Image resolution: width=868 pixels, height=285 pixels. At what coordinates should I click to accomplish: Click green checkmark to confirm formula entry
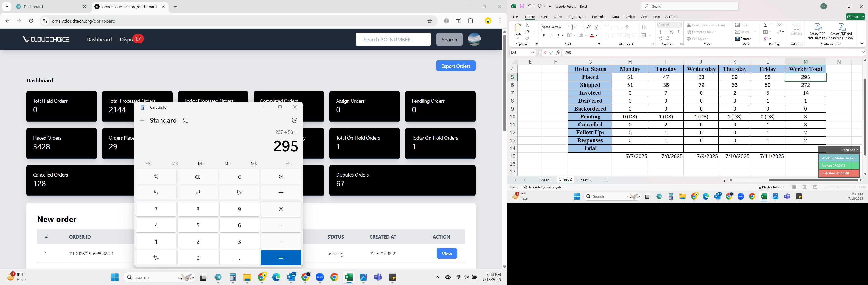(x=551, y=53)
